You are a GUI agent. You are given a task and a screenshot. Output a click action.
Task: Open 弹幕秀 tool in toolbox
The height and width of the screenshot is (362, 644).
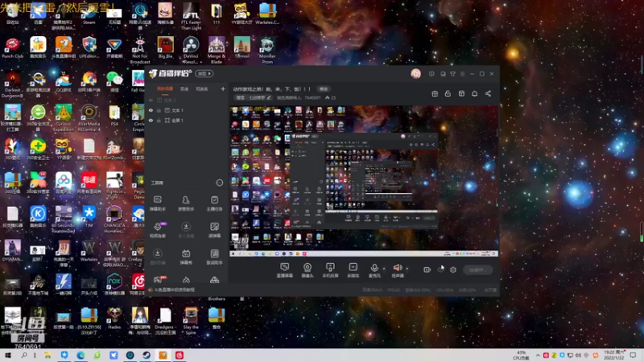point(186,257)
